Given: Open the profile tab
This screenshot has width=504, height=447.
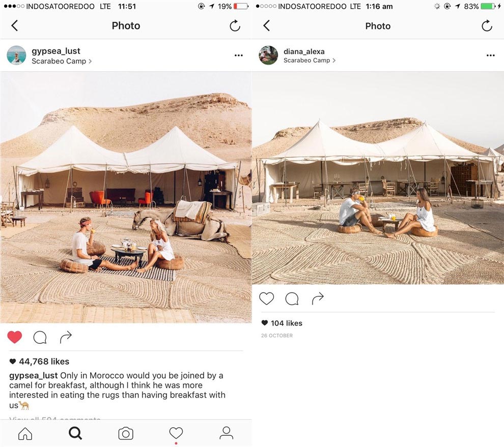Looking at the screenshot, I should (x=226, y=433).
